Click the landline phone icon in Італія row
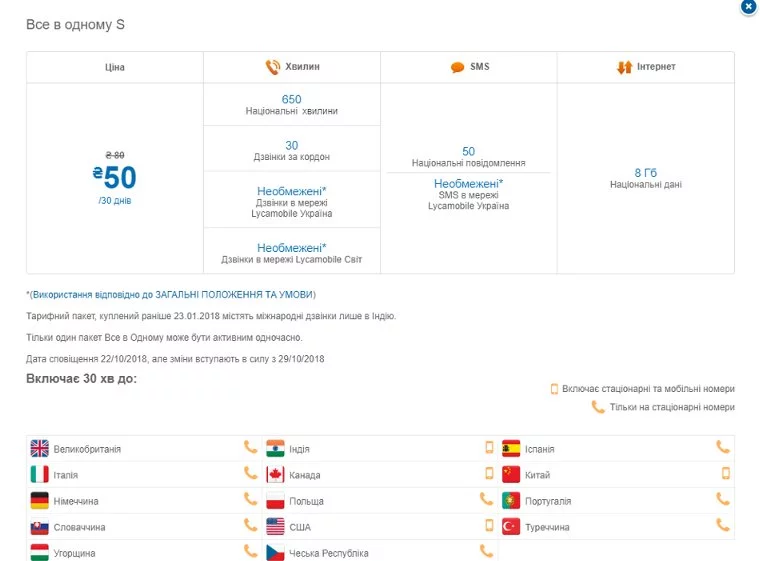The height and width of the screenshot is (561, 760). (x=251, y=473)
